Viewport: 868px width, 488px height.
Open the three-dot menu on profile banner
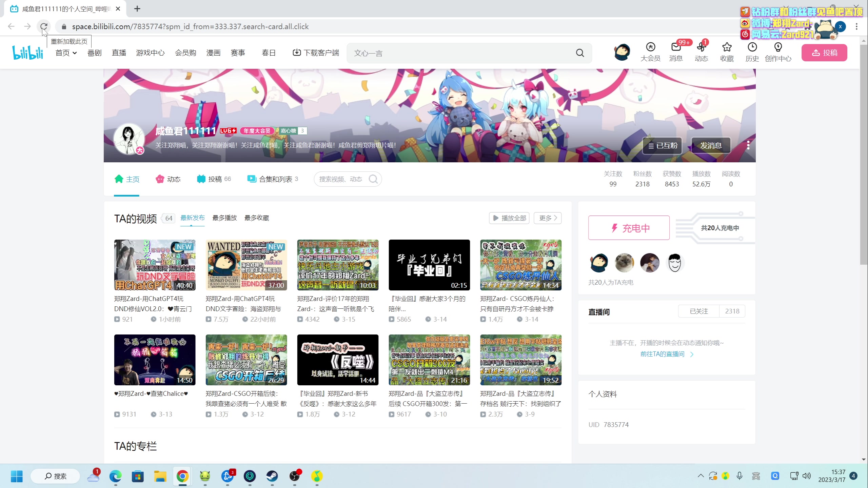pyautogui.click(x=748, y=145)
